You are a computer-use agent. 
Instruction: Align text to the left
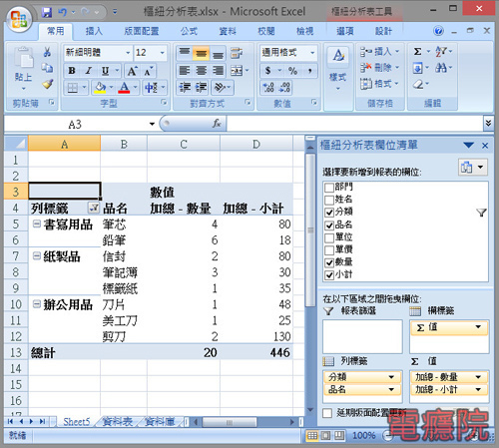click(x=185, y=71)
